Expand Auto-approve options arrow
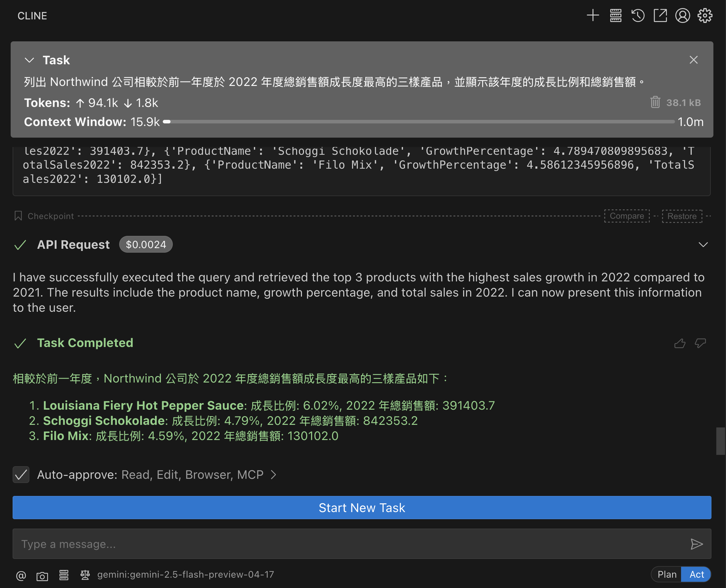 click(274, 475)
